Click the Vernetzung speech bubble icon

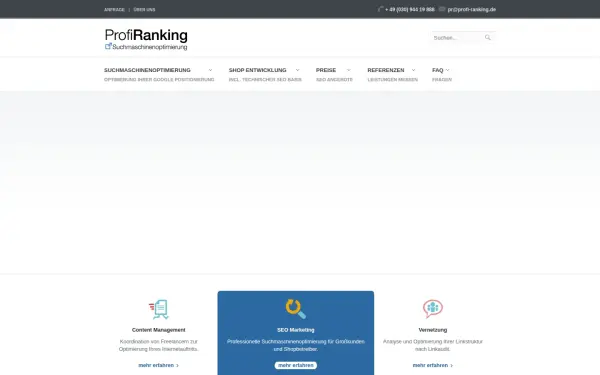433,308
